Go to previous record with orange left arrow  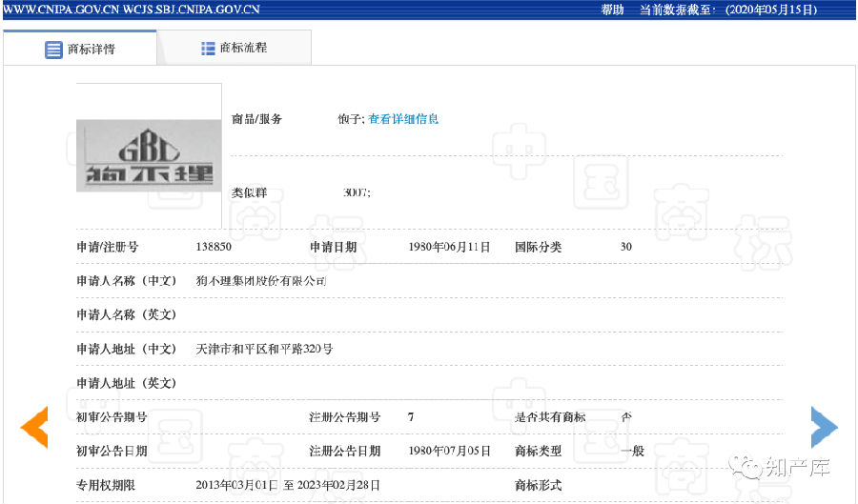[34, 427]
